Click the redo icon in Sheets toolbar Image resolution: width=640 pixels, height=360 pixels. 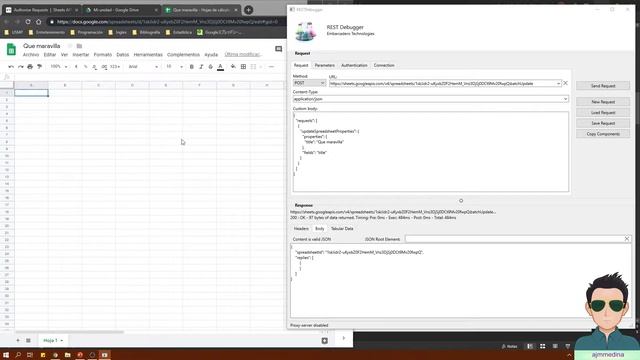(x=20, y=67)
